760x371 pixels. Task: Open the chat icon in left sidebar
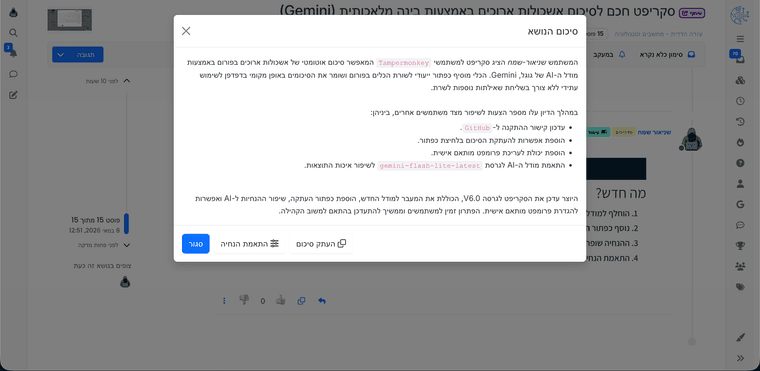pyautogui.click(x=14, y=74)
